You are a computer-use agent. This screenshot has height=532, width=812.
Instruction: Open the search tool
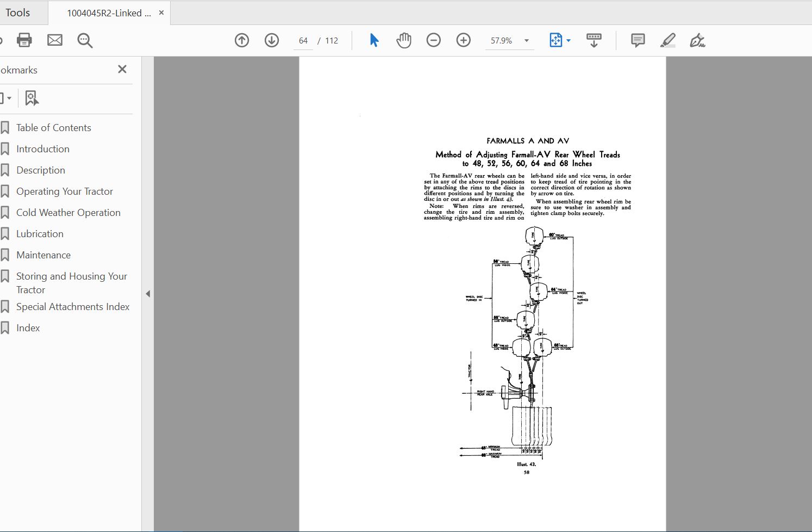pyautogui.click(x=85, y=40)
